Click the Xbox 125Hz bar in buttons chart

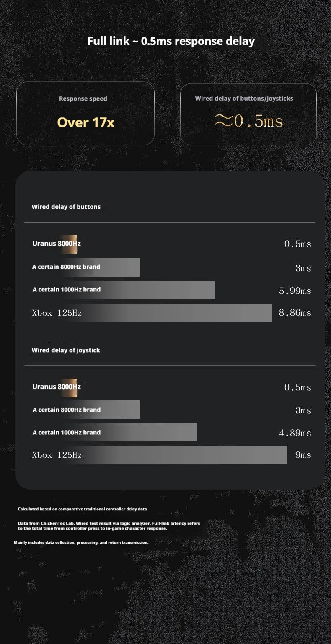(x=152, y=313)
